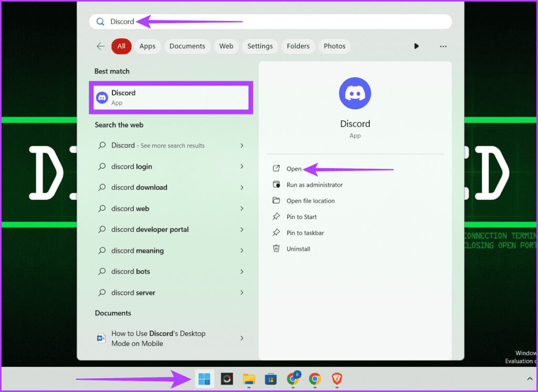Select the 'discord developer portal' suggestion
This screenshot has height=392, width=538.
(x=171, y=230)
